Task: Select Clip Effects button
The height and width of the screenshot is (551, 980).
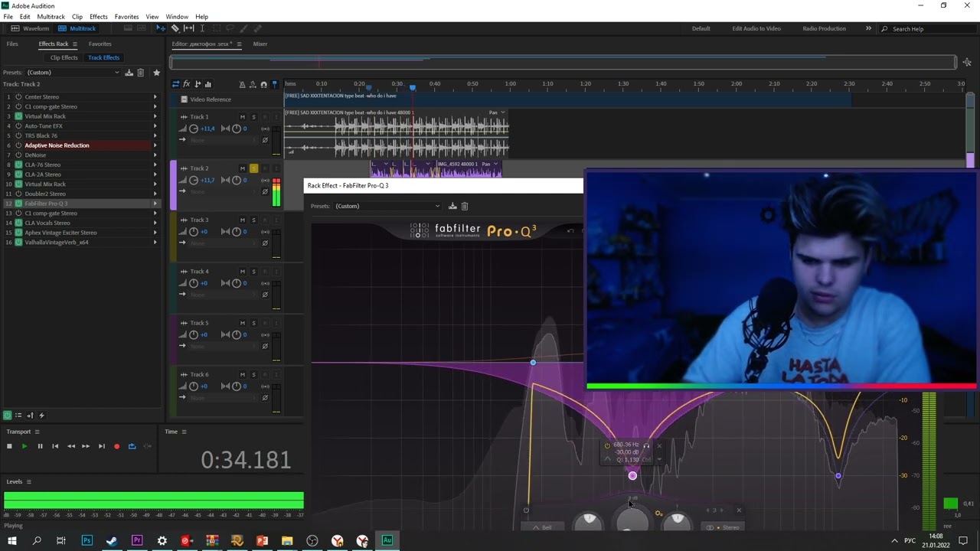Action: (x=64, y=57)
